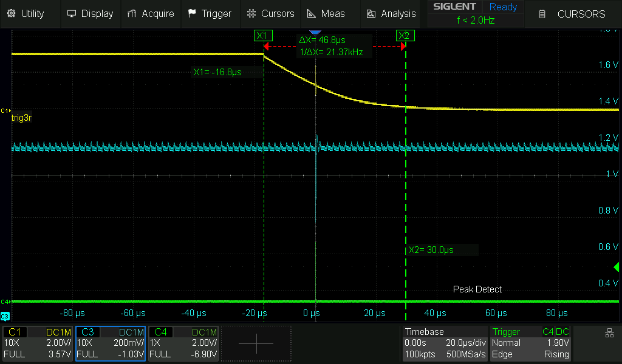
Task: Open the Display dropdown menu
Action: (90, 13)
